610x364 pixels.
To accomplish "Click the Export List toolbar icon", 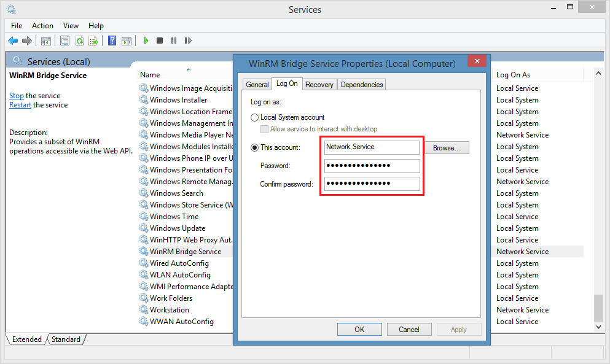I will pyautogui.click(x=93, y=41).
